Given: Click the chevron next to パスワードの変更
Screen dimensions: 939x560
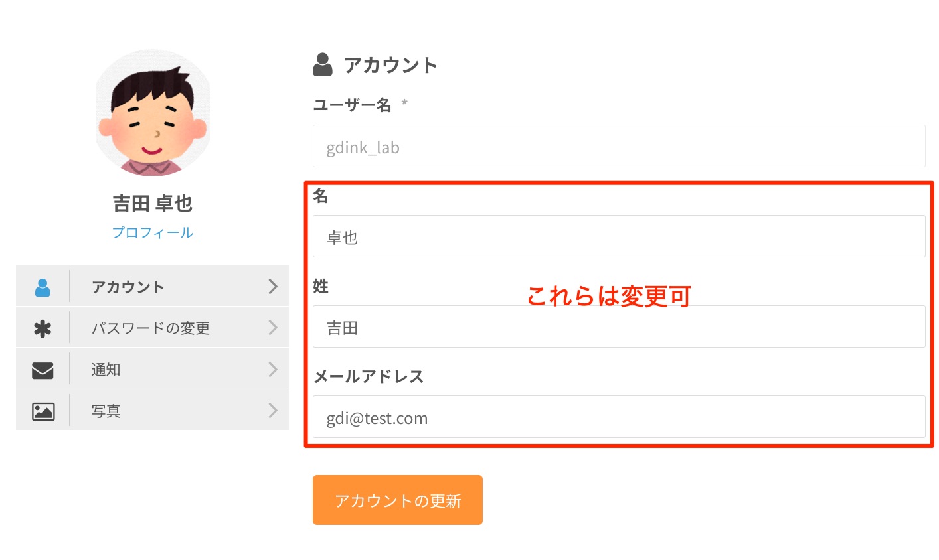Looking at the screenshot, I should tap(272, 328).
